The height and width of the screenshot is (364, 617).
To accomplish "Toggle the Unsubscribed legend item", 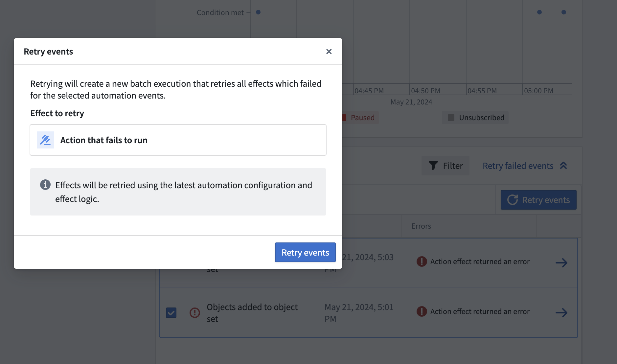I will pyautogui.click(x=475, y=118).
